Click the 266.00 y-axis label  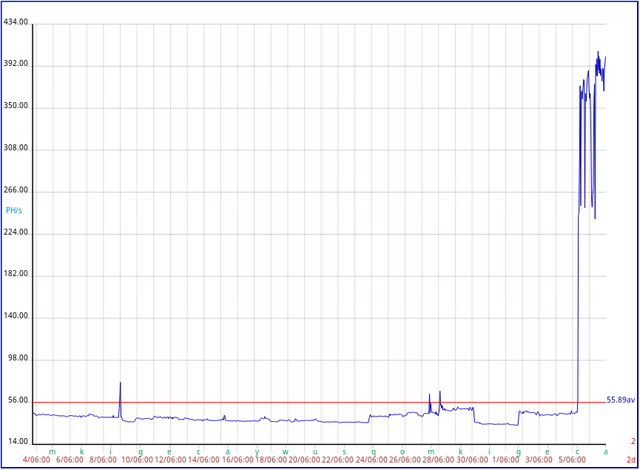tap(16, 190)
